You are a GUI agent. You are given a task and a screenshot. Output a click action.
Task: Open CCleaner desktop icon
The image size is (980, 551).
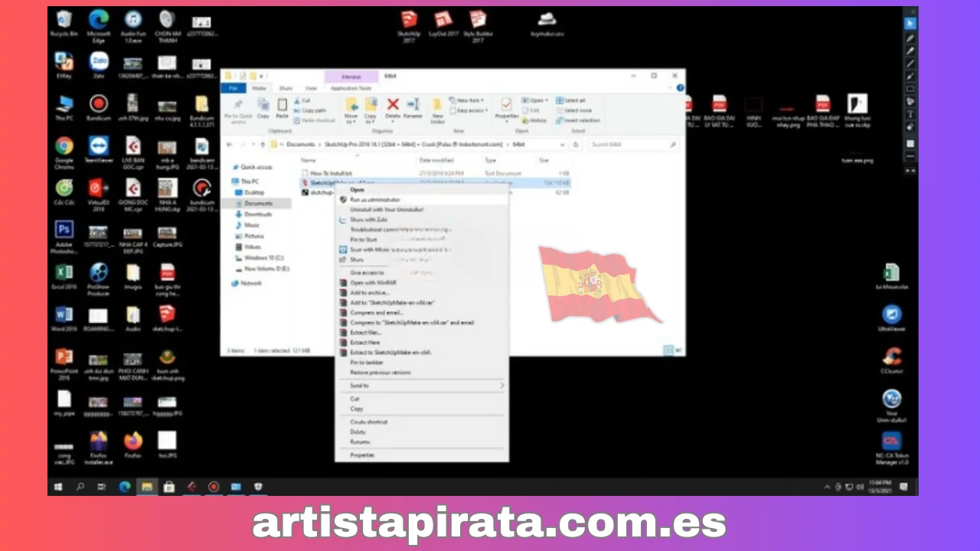(x=891, y=360)
